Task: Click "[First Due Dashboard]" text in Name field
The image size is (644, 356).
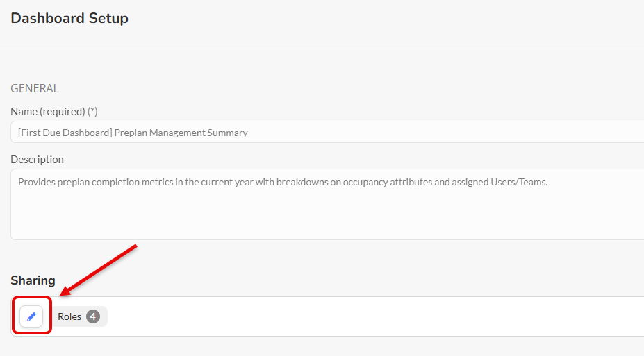Action: [x=65, y=132]
